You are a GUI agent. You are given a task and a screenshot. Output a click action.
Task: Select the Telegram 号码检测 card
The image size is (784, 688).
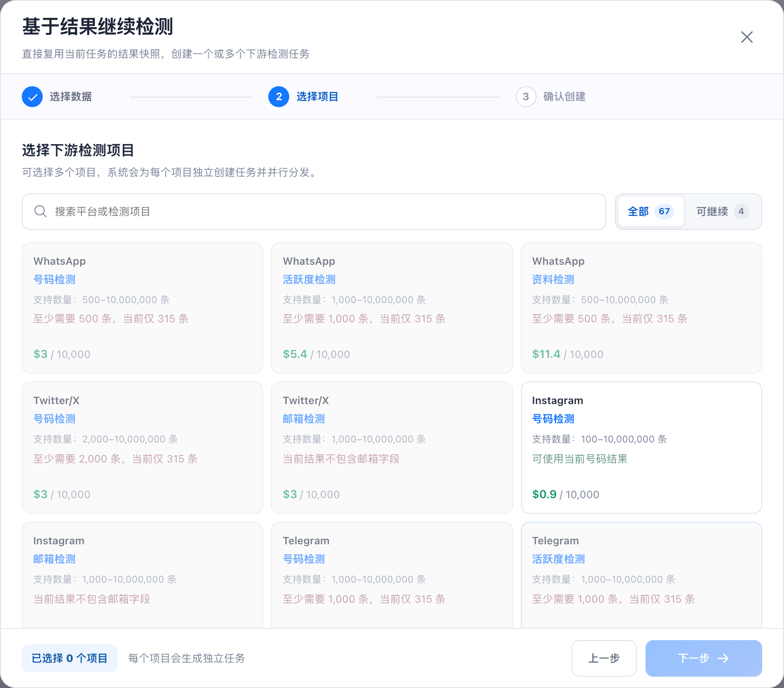tap(392, 575)
